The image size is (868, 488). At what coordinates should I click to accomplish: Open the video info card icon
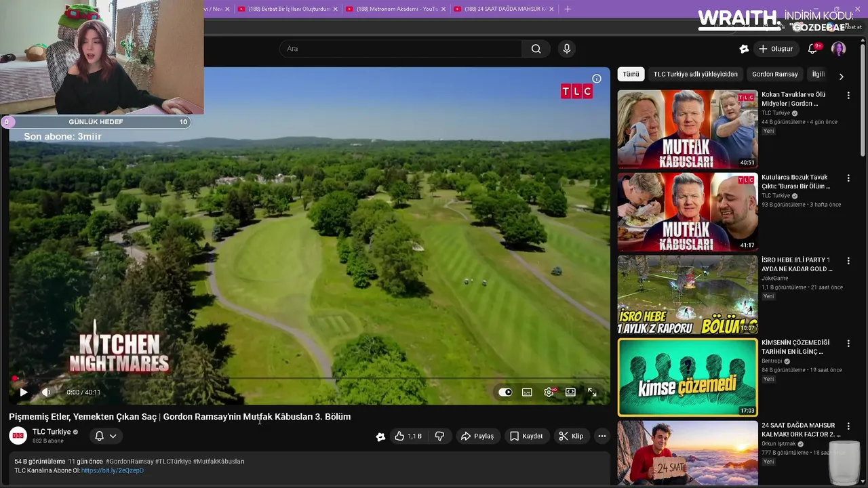597,79
